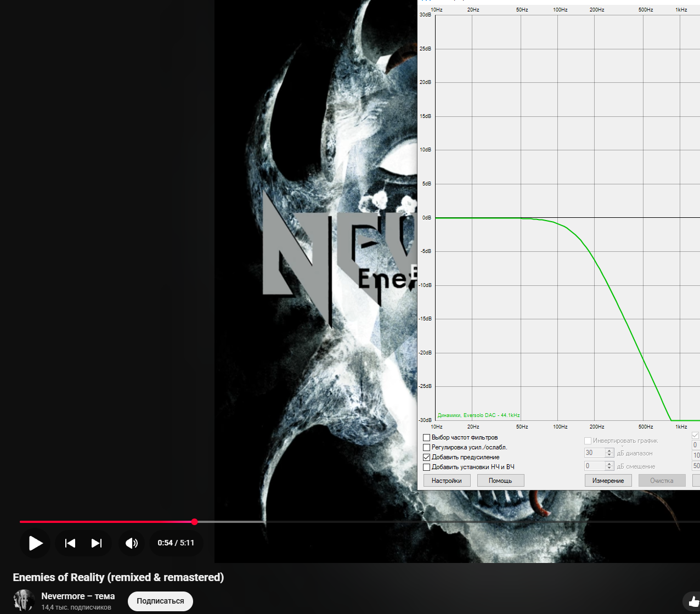The image size is (700, 614).
Task: Click the red playback position knob
Action: coord(194,522)
